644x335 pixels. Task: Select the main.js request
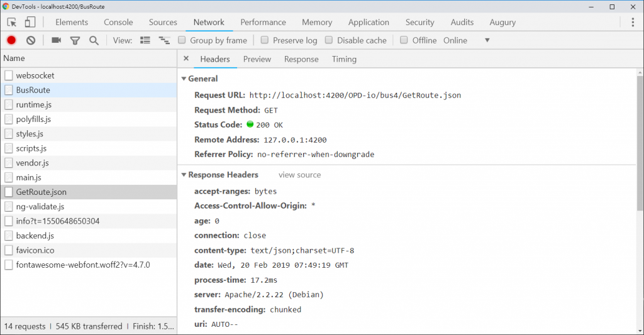(x=29, y=177)
